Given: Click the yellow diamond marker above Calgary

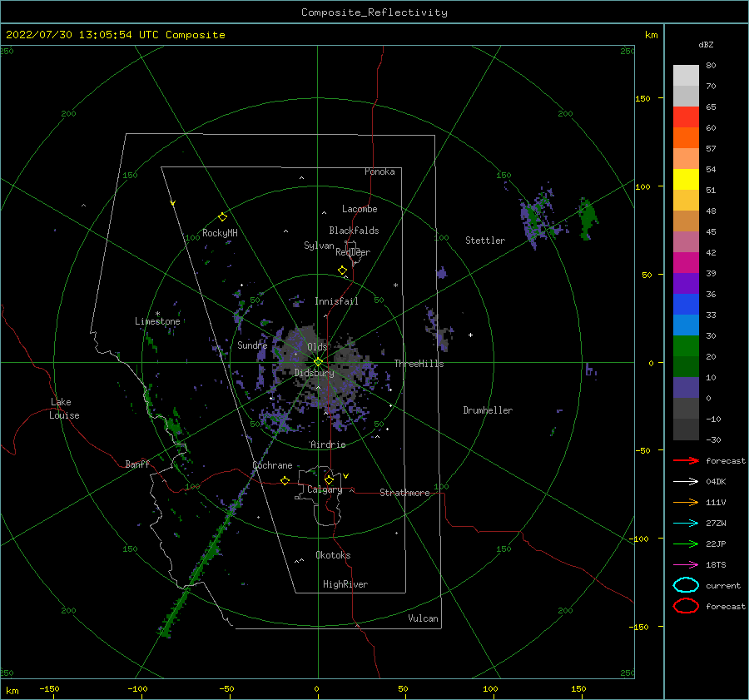Looking at the screenshot, I should point(329,479).
